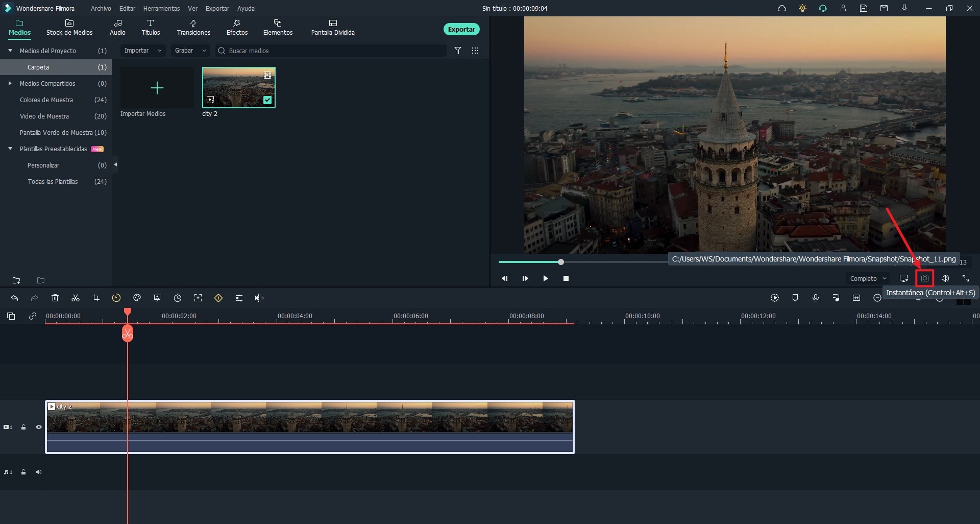Open the Archivo menu

[x=101, y=8]
